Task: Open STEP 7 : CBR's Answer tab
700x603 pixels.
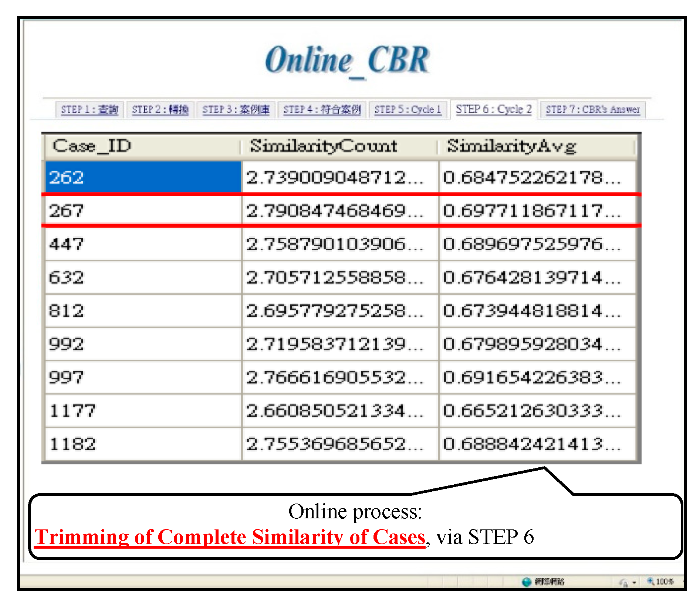Action: tap(592, 110)
